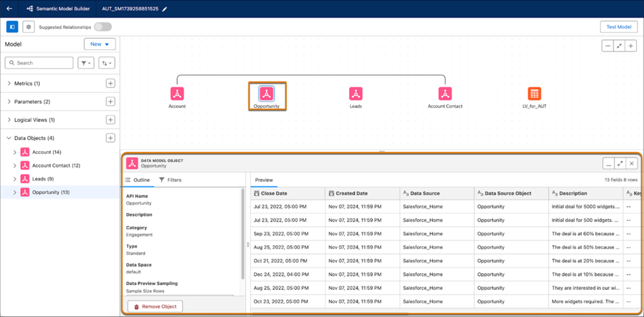Click the Close Date column header
Image resolution: width=644 pixels, height=317 pixels.
pos(287,193)
